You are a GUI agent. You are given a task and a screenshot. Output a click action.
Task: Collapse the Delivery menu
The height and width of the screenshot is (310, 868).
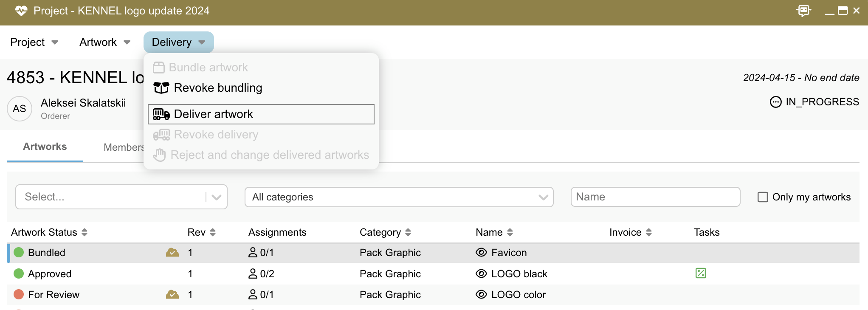(x=178, y=42)
